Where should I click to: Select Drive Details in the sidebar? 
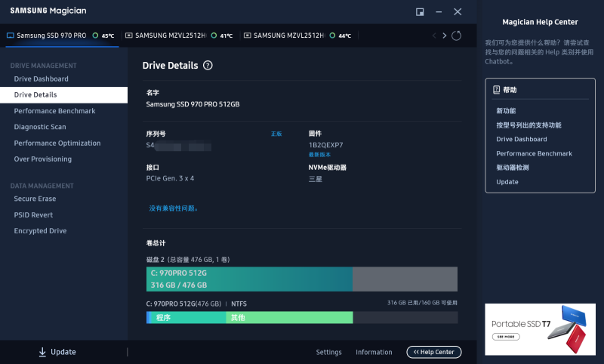coord(64,94)
